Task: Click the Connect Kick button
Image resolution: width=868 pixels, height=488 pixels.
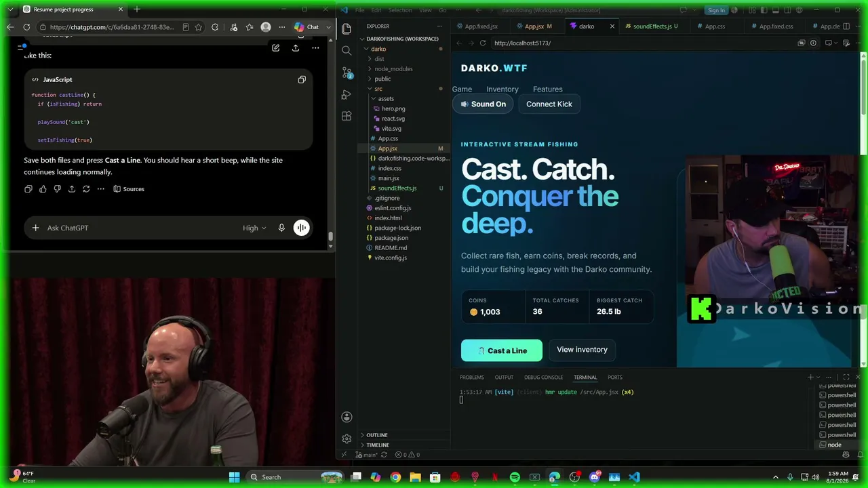Action: pyautogui.click(x=549, y=104)
